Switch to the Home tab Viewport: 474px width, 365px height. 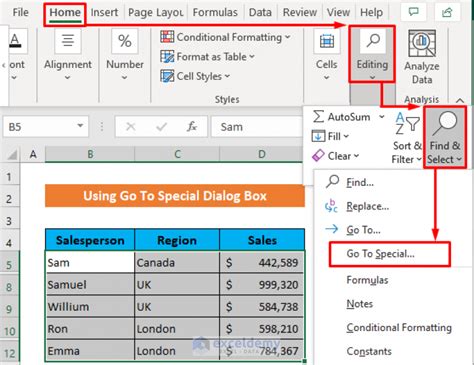(x=65, y=13)
